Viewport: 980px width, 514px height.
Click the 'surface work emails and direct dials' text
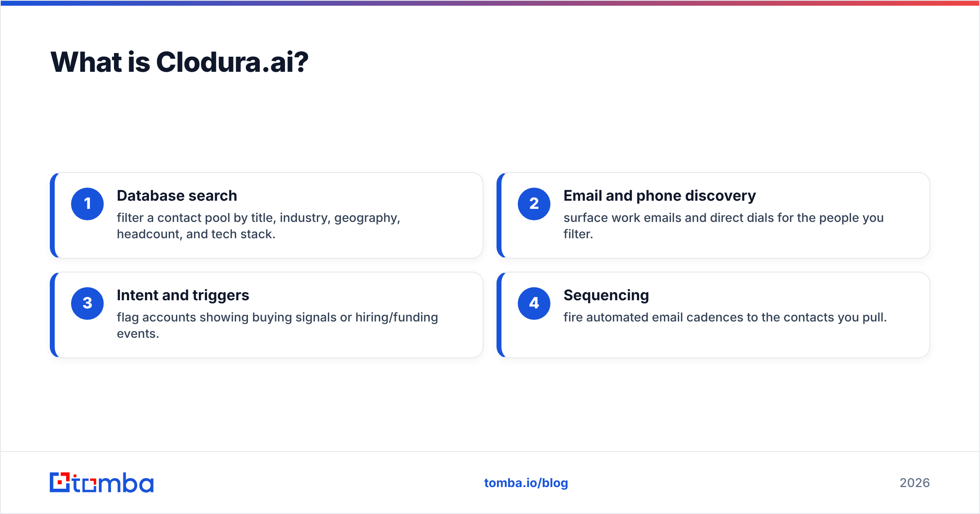[x=724, y=226]
